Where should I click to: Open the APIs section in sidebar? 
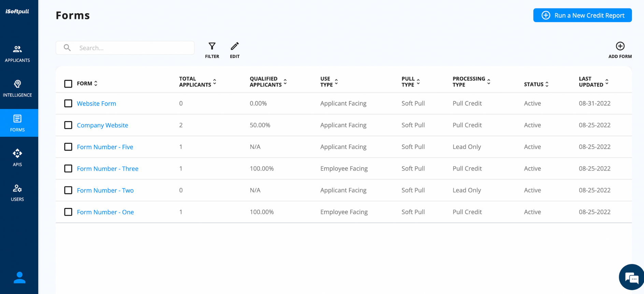pos(17,158)
